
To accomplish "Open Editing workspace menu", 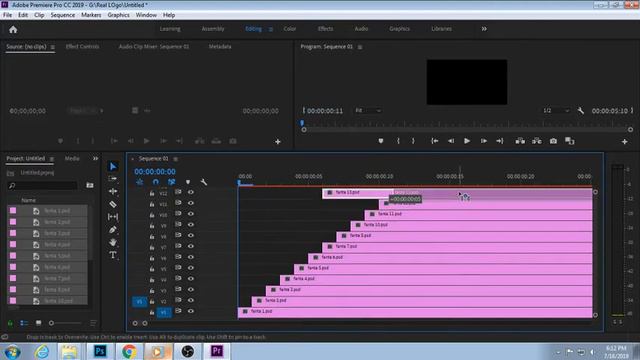I will pyautogui.click(x=271, y=29).
